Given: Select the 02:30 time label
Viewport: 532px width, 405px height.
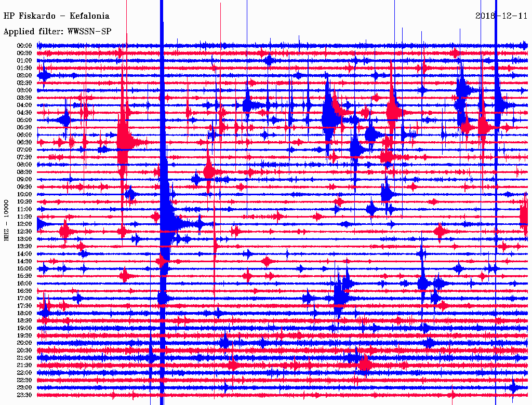Looking at the screenshot, I should pos(24,83).
